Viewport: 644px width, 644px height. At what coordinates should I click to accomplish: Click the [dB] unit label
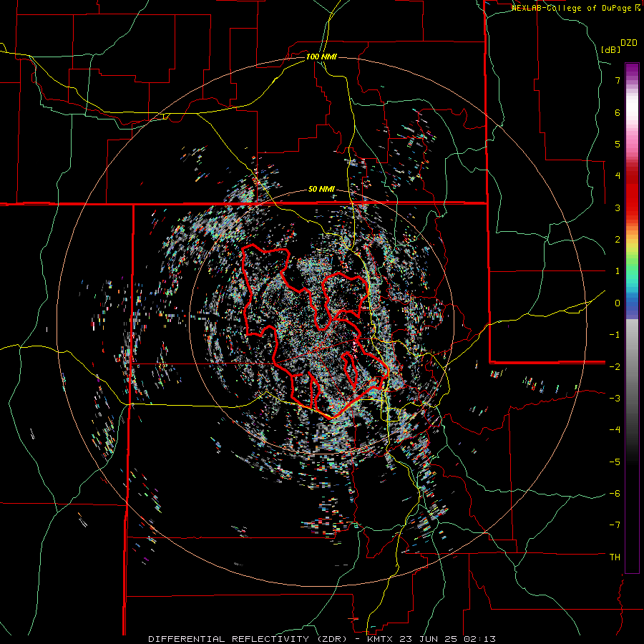point(610,49)
